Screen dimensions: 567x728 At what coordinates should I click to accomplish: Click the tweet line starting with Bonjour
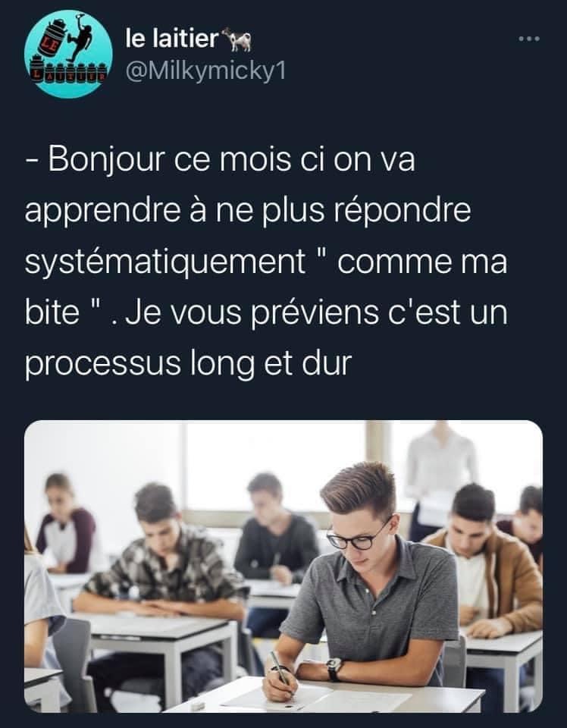coord(221,158)
